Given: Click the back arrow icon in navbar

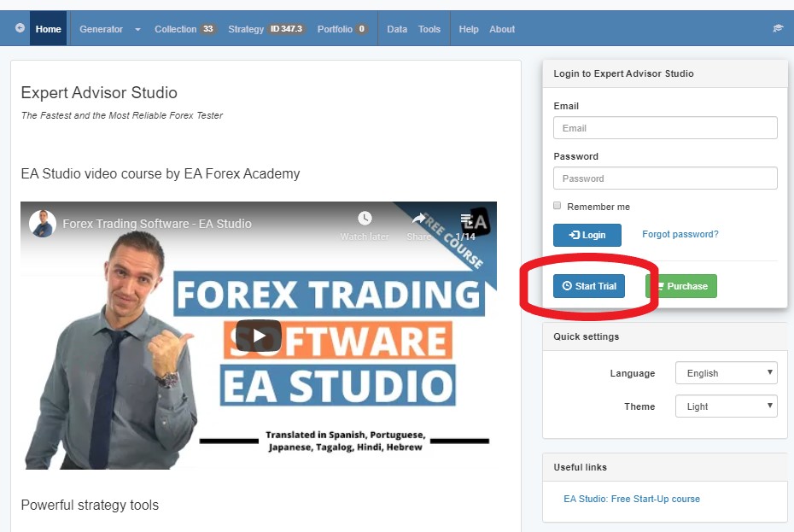Looking at the screenshot, I should pyautogui.click(x=20, y=28).
